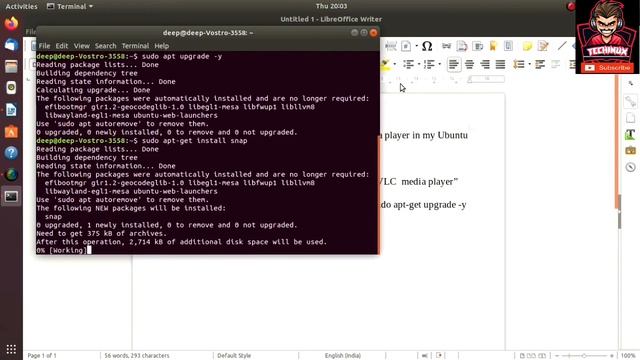Viewport: 640px width, 360px height.
Task: Open bullet list style dropdown arrow
Action: pyautogui.click(x=418, y=64)
